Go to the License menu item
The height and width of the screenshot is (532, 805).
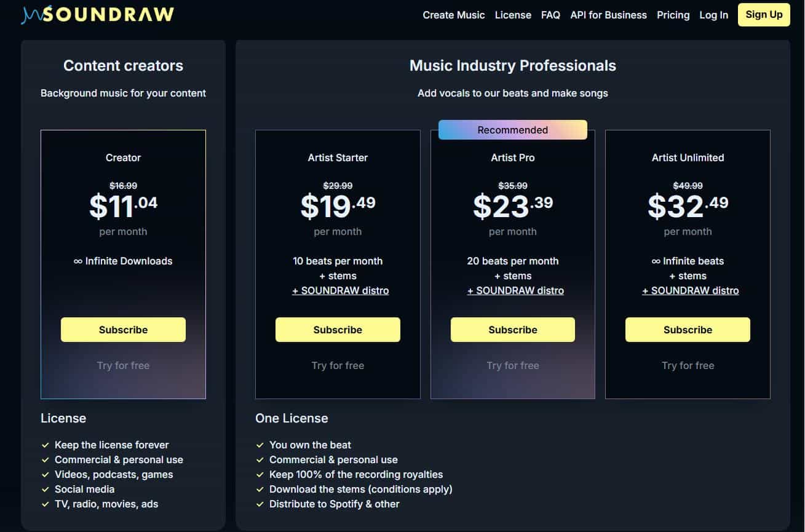click(x=513, y=15)
